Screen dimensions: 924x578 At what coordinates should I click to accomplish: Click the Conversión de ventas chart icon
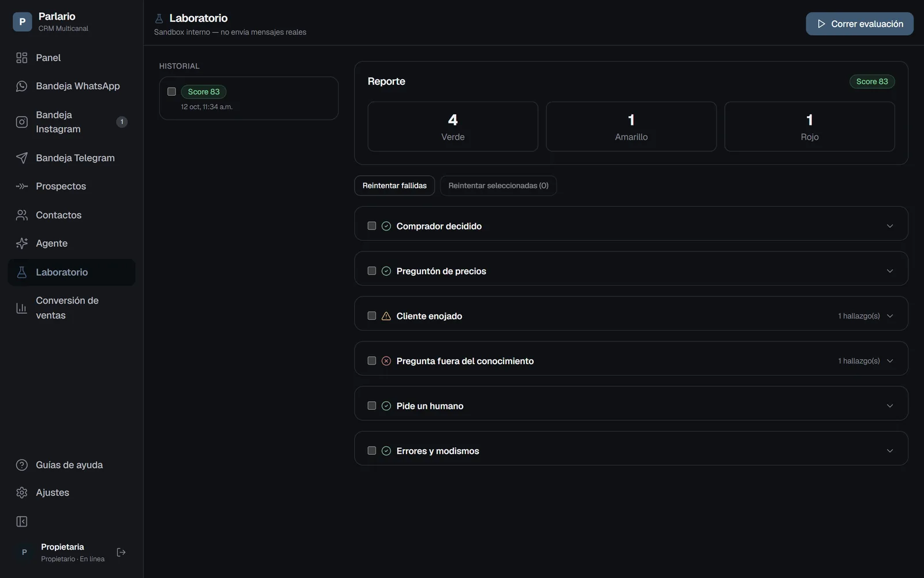point(22,308)
